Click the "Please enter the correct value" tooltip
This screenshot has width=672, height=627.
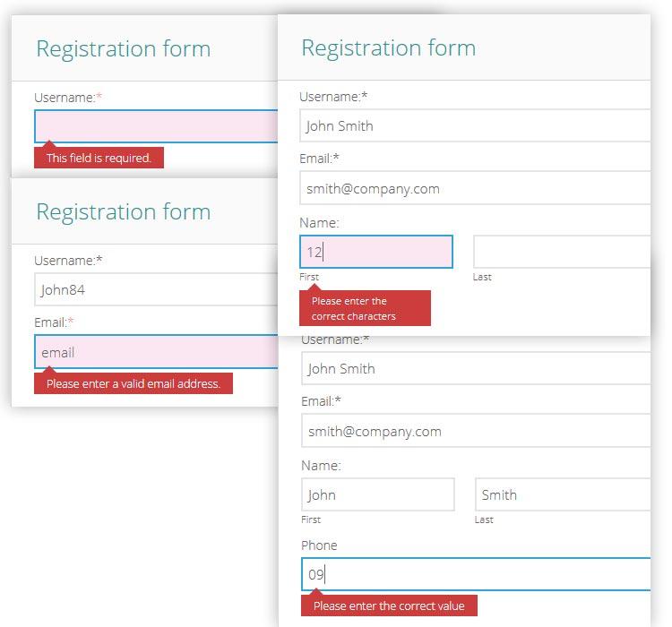389,606
